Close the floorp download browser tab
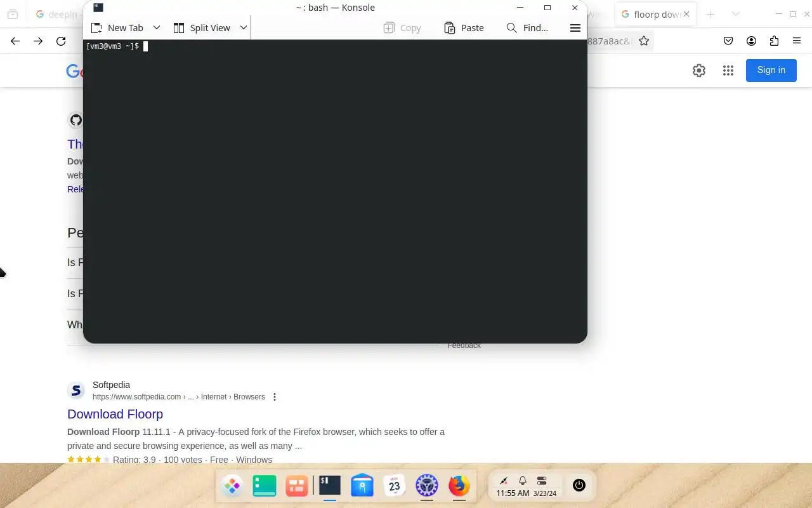The width and height of the screenshot is (812, 508). [686, 14]
